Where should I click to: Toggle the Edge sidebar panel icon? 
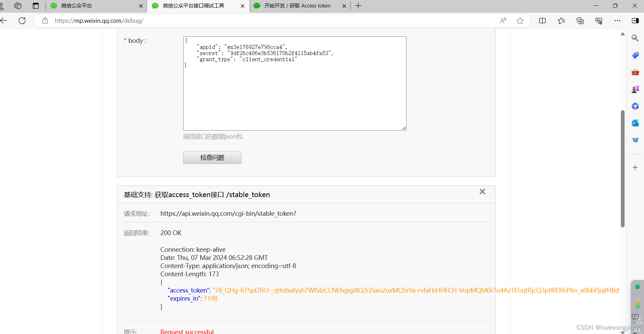(x=635, y=21)
